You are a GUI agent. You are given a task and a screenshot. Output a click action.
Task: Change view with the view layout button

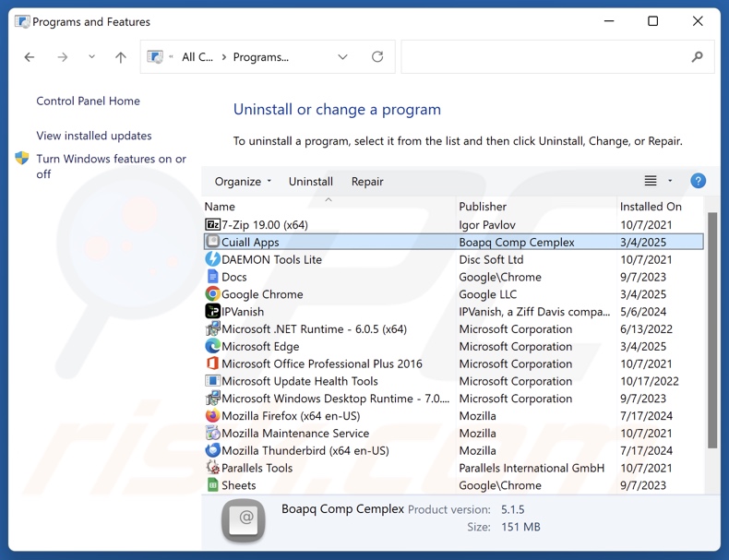click(x=651, y=180)
